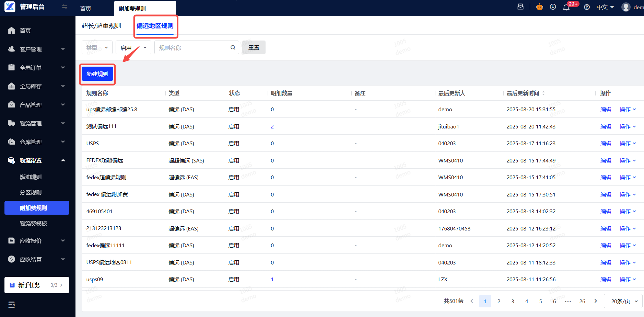Open the 新手任务 3/3 card
The image size is (644, 317).
[x=37, y=285]
